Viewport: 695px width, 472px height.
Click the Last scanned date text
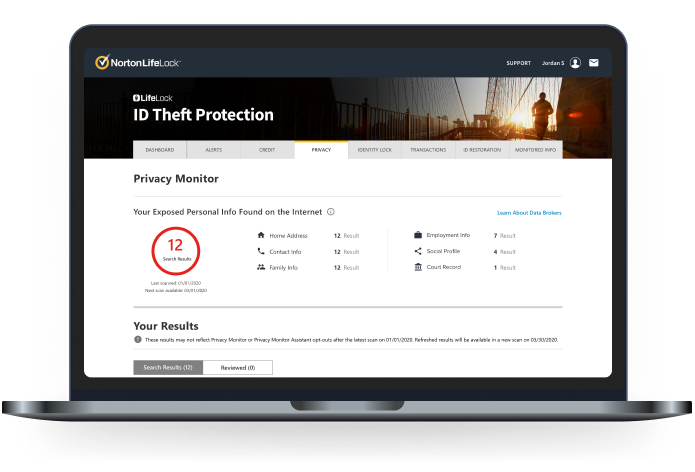pyautogui.click(x=176, y=283)
